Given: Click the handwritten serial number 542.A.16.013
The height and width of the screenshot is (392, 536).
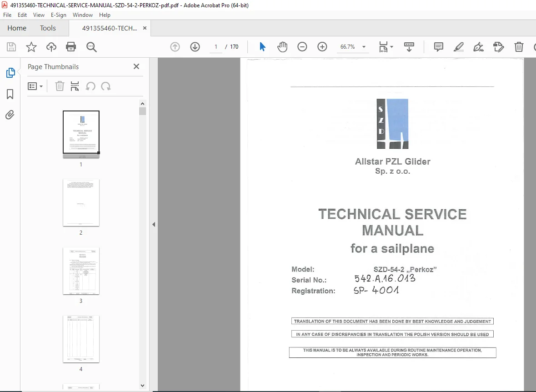Looking at the screenshot, I should coord(385,278).
